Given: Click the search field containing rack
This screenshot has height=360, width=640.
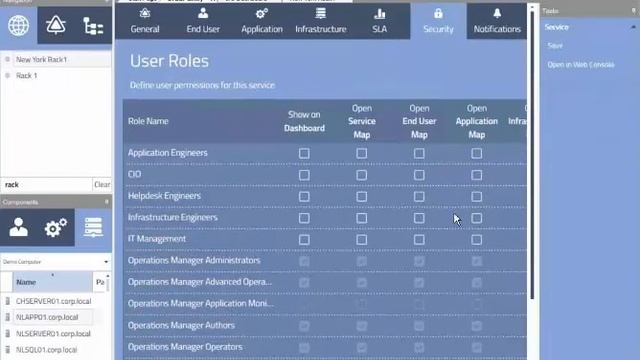Looking at the screenshot, I should [x=46, y=184].
